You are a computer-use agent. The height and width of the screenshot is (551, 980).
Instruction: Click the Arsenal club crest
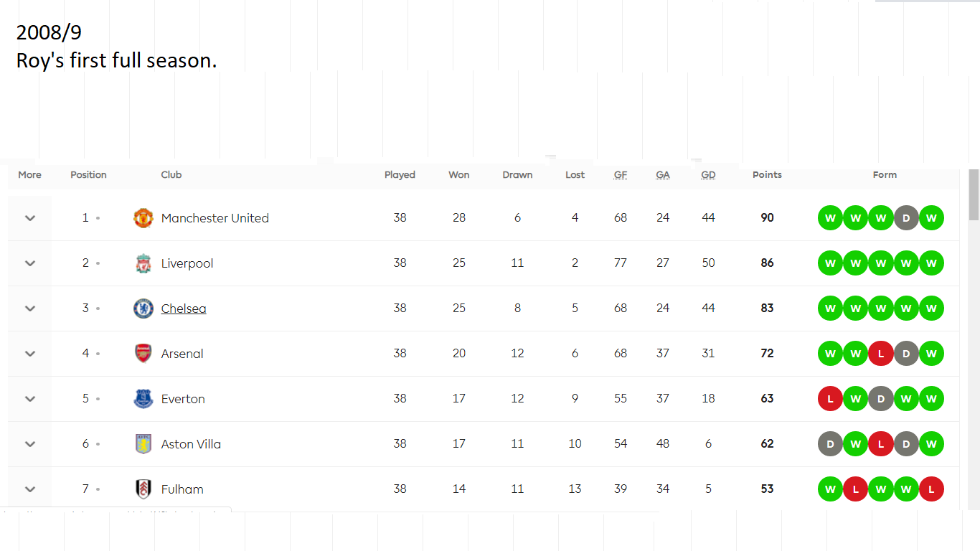pos(143,354)
